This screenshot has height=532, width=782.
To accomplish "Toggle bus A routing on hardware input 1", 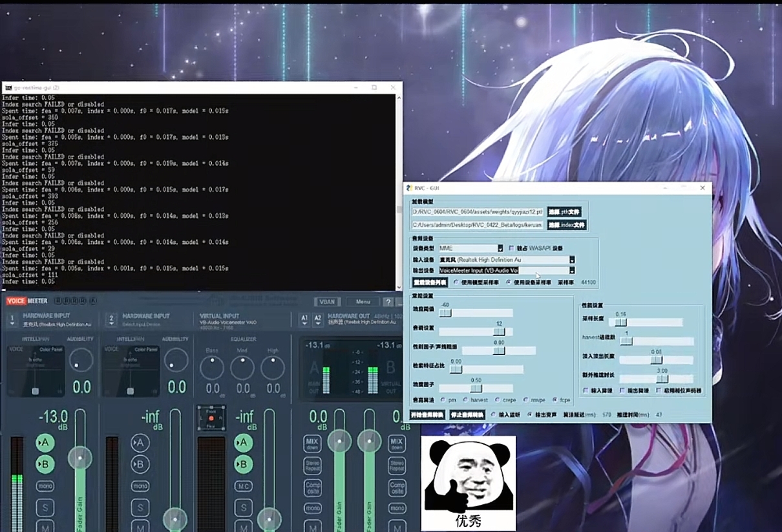I will coord(45,442).
